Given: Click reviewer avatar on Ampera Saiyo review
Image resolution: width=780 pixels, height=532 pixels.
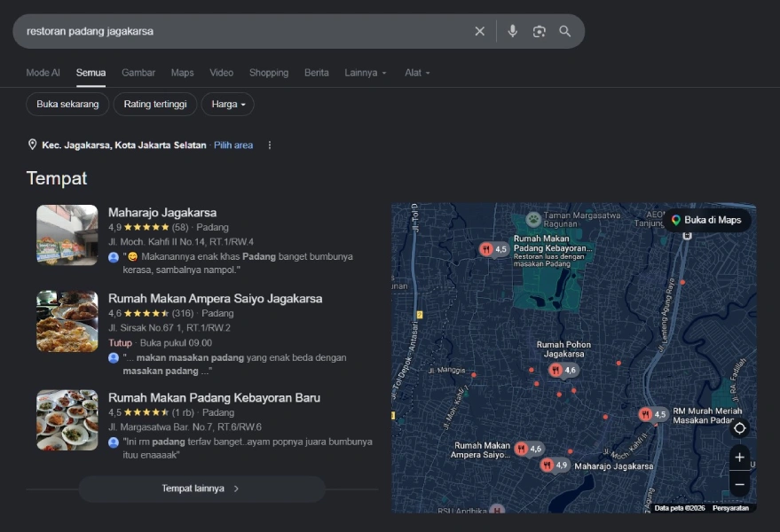Looking at the screenshot, I should point(114,358).
